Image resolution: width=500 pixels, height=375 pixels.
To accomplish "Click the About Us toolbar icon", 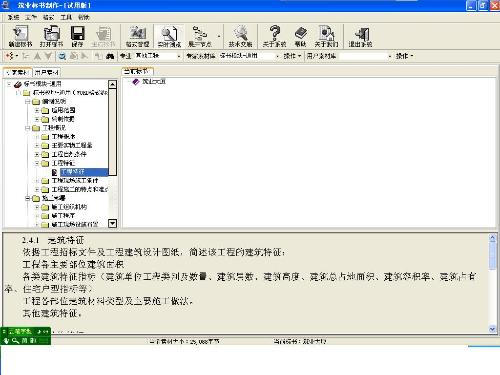I will point(326,36).
